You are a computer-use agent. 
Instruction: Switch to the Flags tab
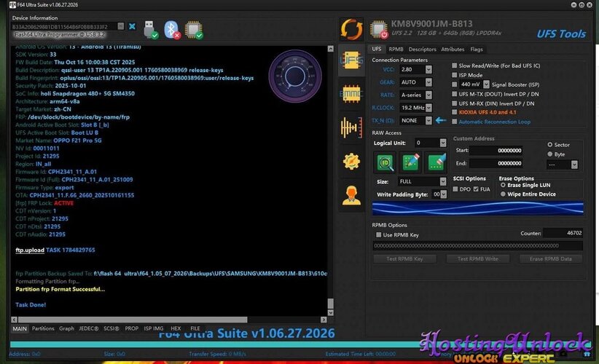point(477,50)
